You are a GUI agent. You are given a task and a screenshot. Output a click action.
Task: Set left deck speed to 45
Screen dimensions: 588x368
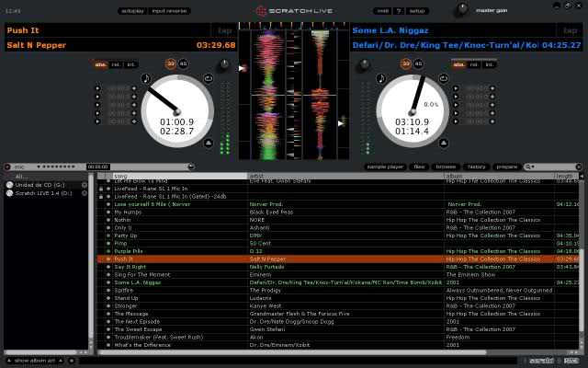click(183, 63)
